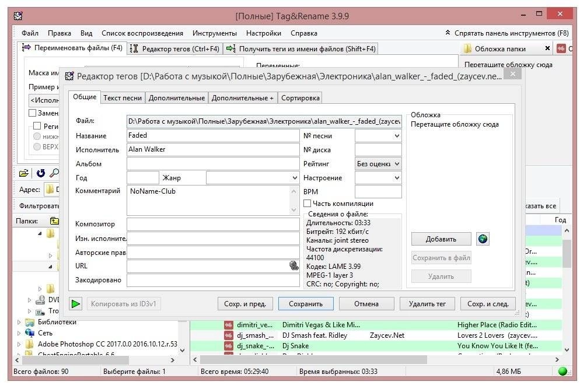Click the Удалить тег button
This screenshot has width=587, height=392.
tap(427, 304)
